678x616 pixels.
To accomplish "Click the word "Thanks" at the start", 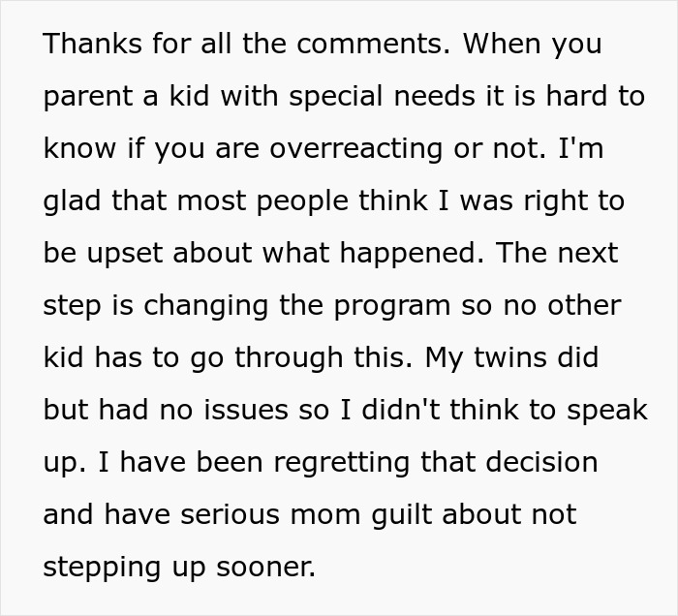I will (90, 44).
